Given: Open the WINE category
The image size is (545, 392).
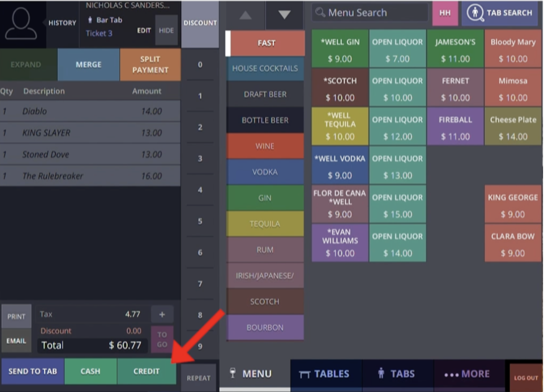Looking at the screenshot, I should click(265, 146).
